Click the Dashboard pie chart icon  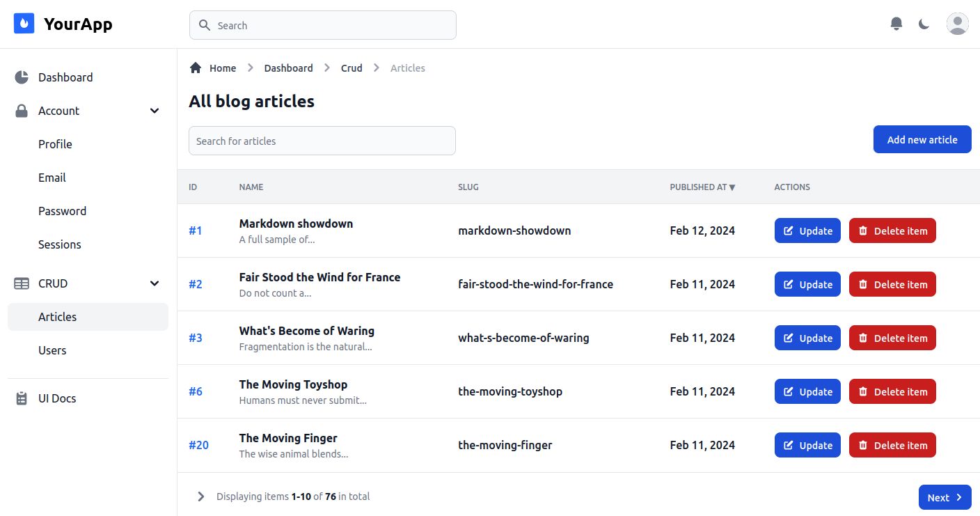point(22,77)
